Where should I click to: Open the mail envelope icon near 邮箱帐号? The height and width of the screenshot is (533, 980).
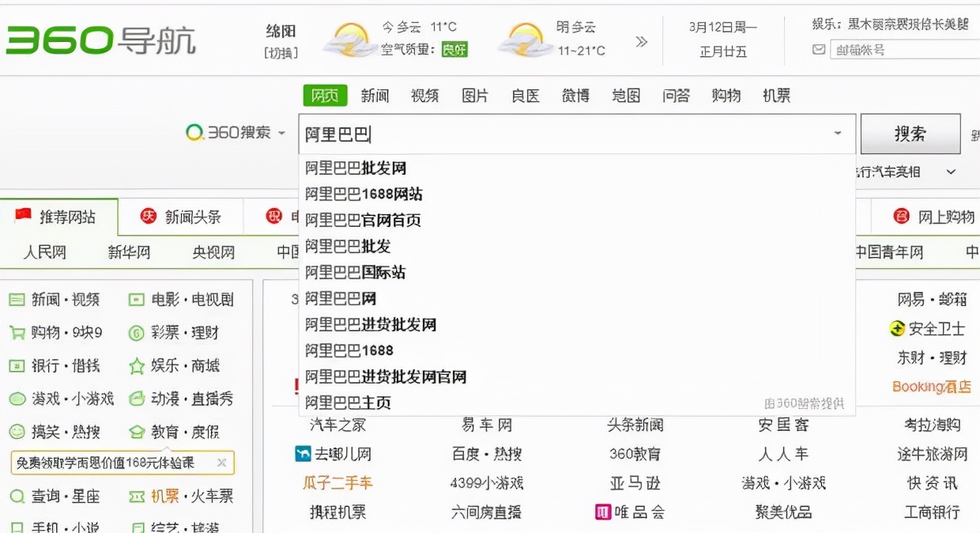point(817,49)
